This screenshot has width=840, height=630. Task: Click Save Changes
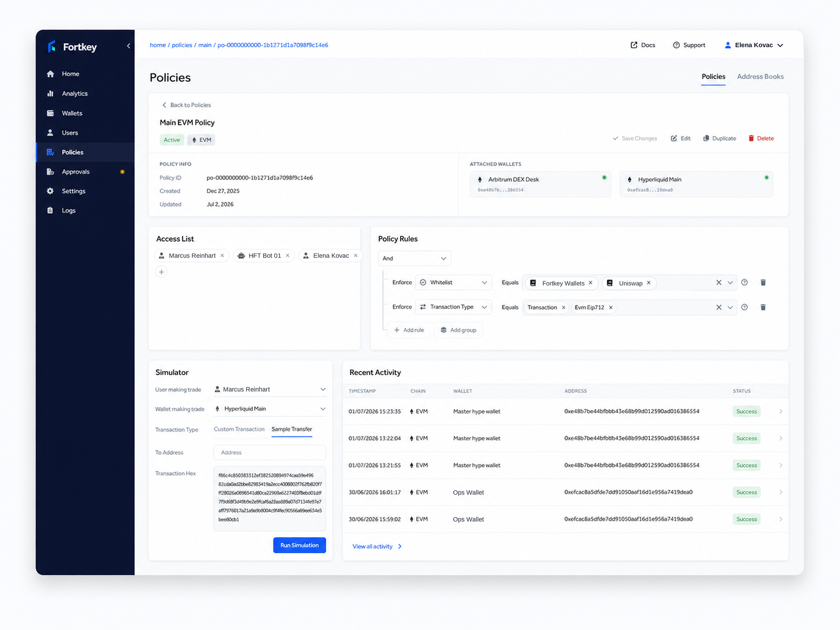click(635, 139)
